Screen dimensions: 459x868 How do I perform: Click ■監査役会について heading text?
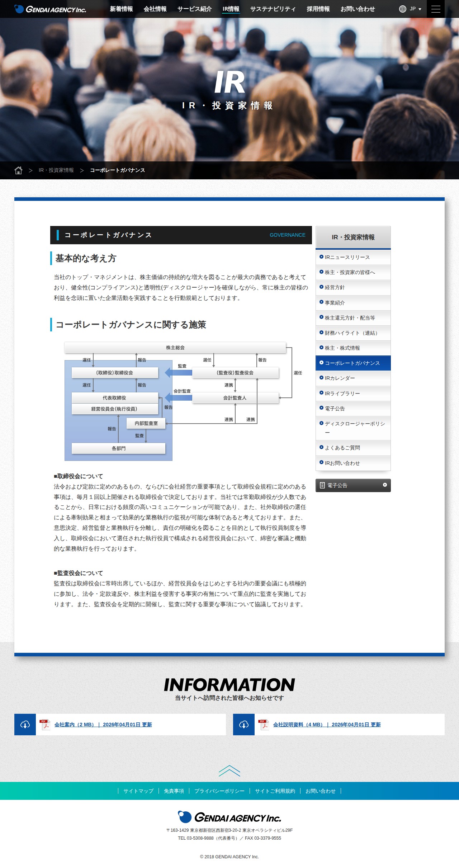[x=79, y=573]
